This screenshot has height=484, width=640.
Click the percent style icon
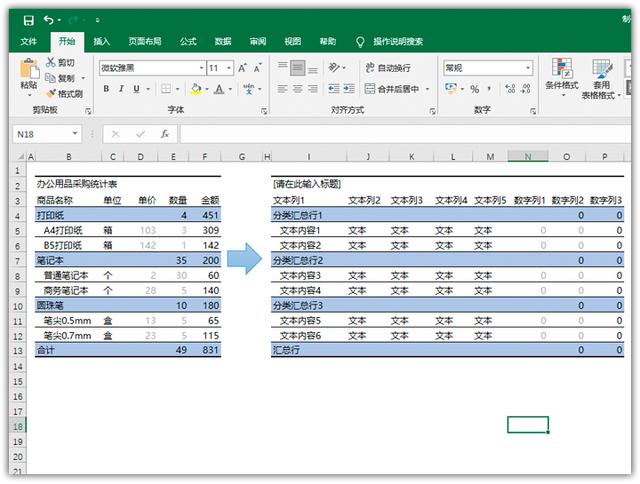[x=474, y=89]
